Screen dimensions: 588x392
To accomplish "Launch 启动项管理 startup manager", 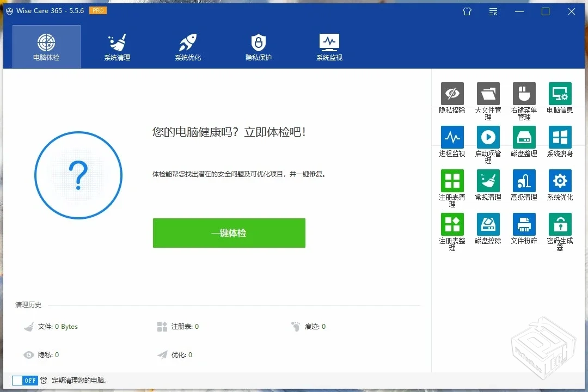I will [x=487, y=136].
